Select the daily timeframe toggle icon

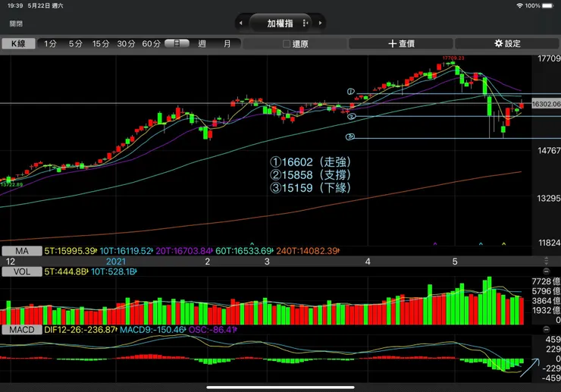pos(177,43)
